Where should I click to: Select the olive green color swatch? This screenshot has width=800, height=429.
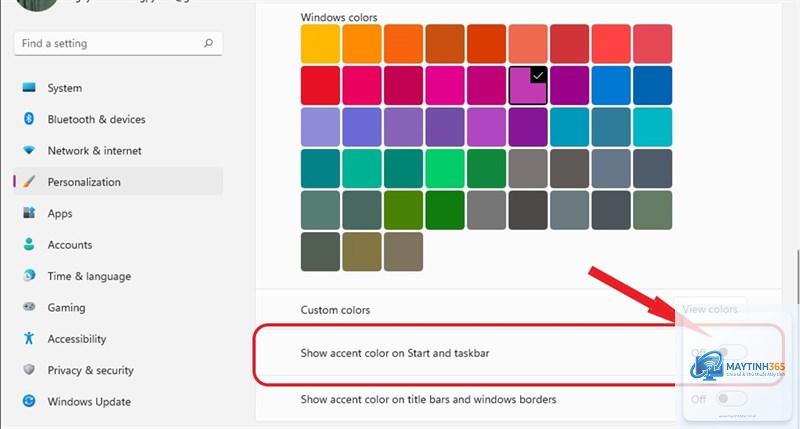pyautogui.click(x=404, y=210)
